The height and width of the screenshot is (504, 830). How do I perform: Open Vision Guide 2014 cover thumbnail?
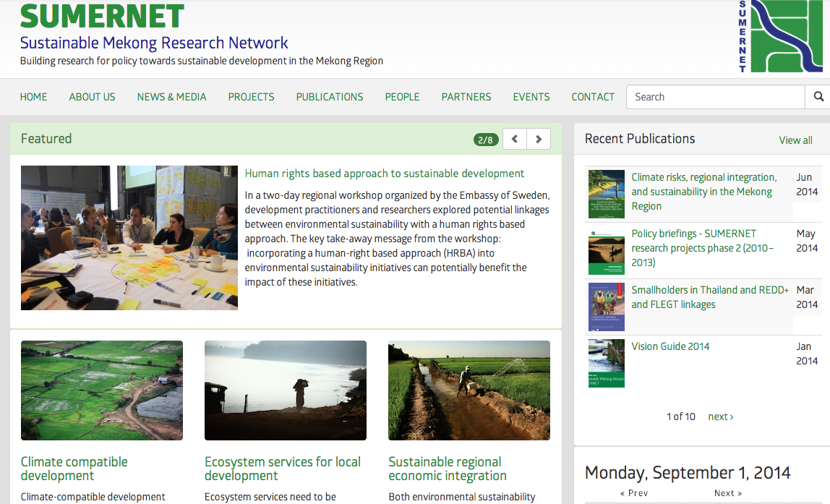606,364
